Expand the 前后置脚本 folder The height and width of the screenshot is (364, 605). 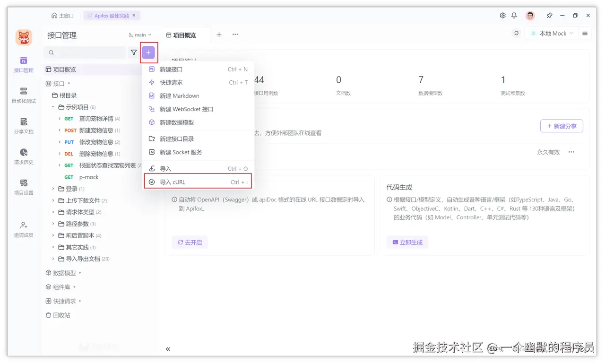tap(53, 235)
